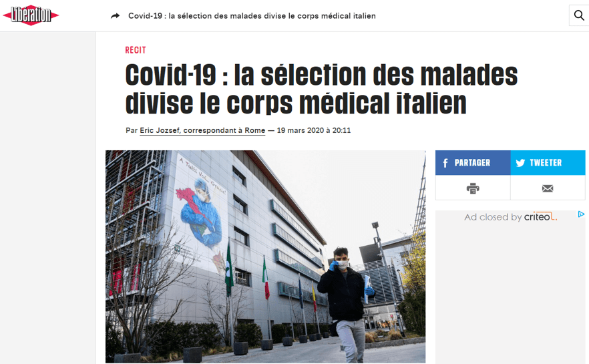Open the search magnifier icon
Image resolution: width=589 pixels, height=364 pixels.
(579, 15)
